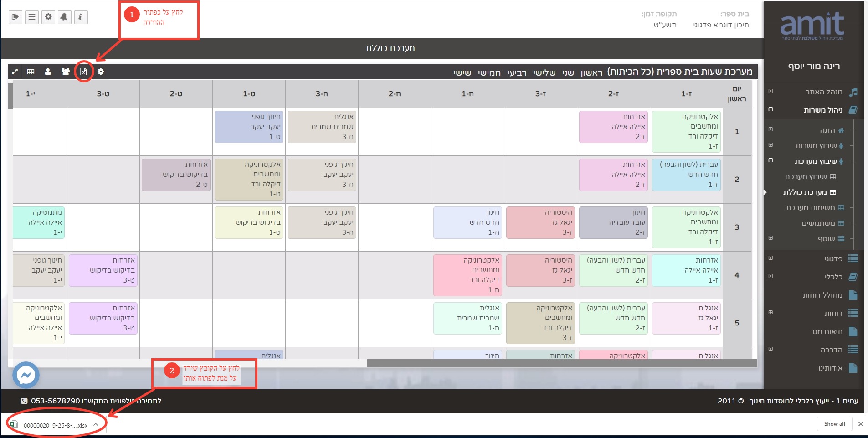The height and width of the screenshot is (438, 868).
Task: Click list icon beside פדגוגי
Action: coord(853,258)
